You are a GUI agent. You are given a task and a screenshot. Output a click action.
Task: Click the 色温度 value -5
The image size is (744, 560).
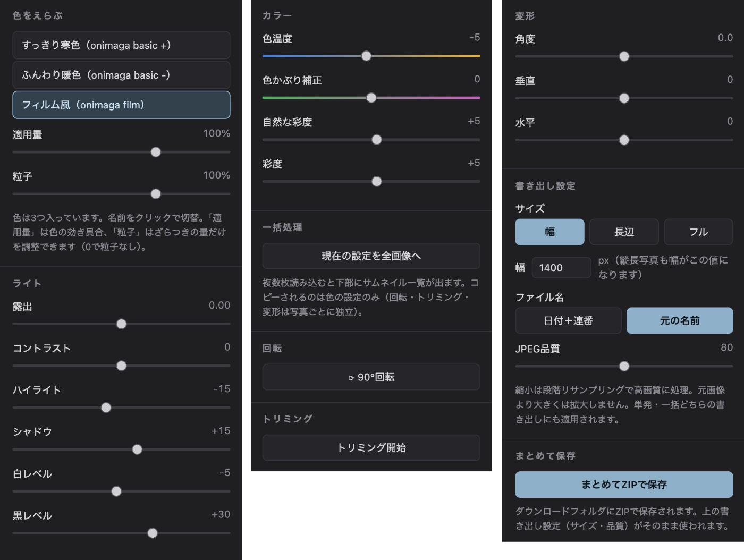[x=475, y=37]
